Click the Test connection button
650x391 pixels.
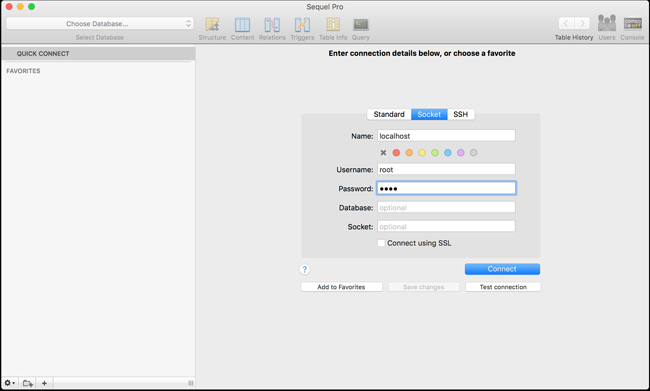point(503,287)
